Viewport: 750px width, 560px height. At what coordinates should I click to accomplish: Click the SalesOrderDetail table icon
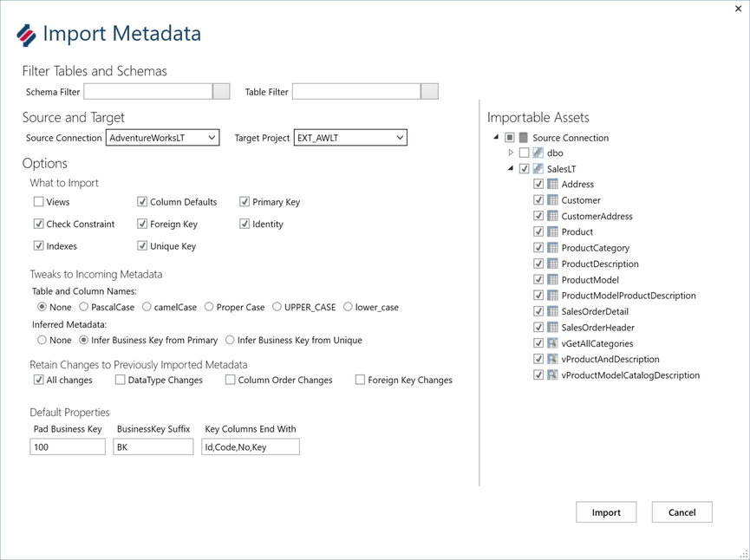click(x=552, y=311)
